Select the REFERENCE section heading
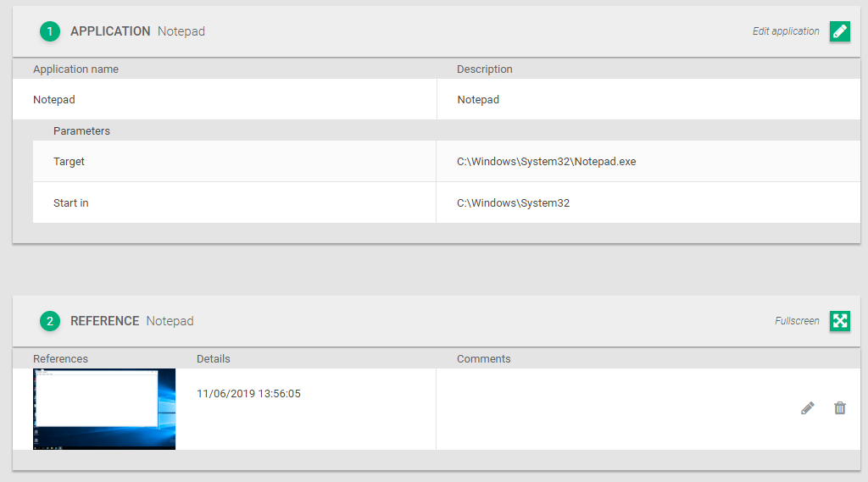This screenshot has height=482, width=868. pos(104,321)
